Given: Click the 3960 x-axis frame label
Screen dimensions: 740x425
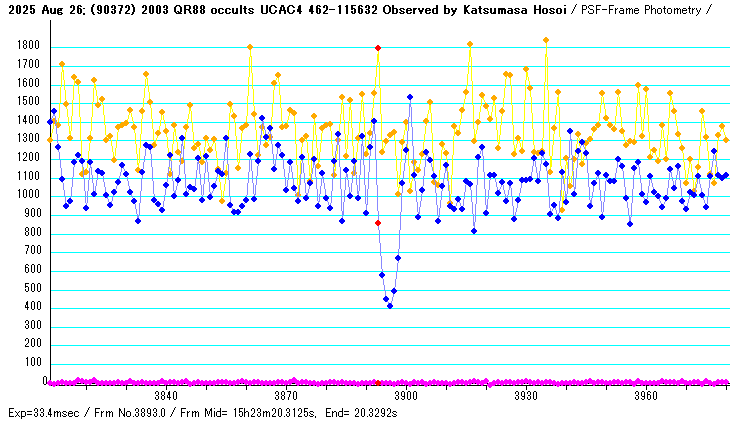Looking at the screenshot, I should 646,396.
